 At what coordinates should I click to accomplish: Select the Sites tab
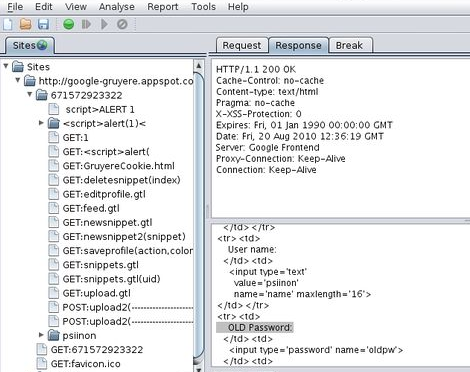30,45
